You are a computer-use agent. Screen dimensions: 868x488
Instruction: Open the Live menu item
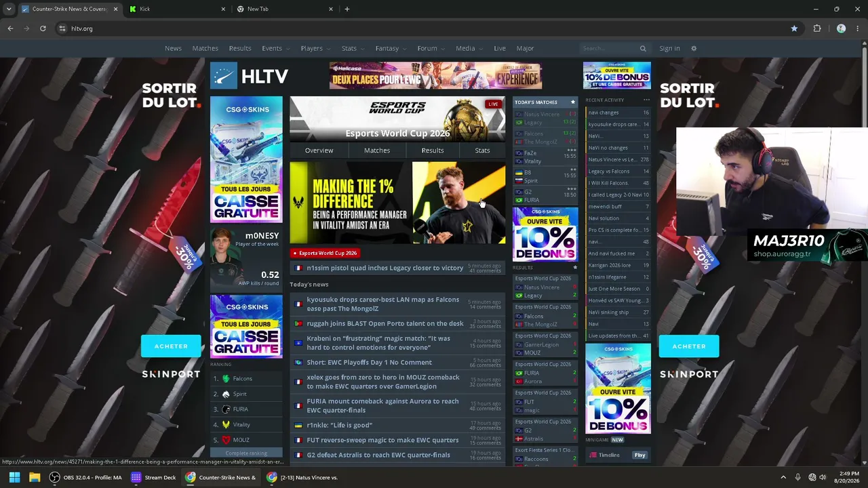500,48
